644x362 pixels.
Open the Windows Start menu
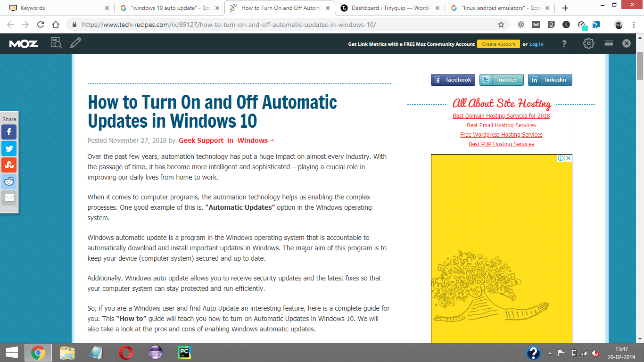click(11, 353)
